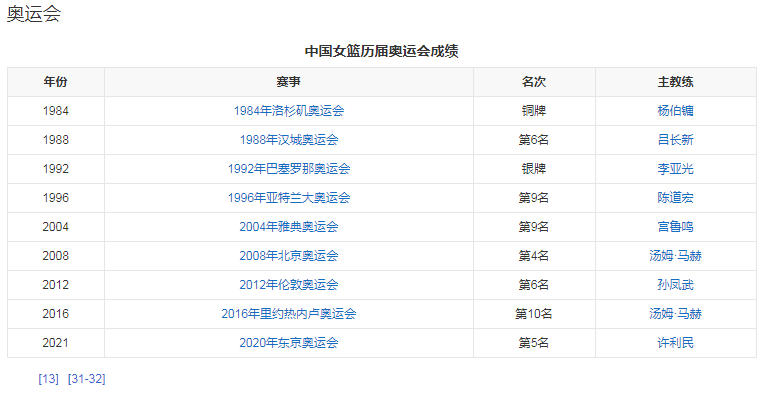The image size is (780, 400).
Task: Open the 1992年巴塞罗那奥运会 link
Action: (289, 169)
